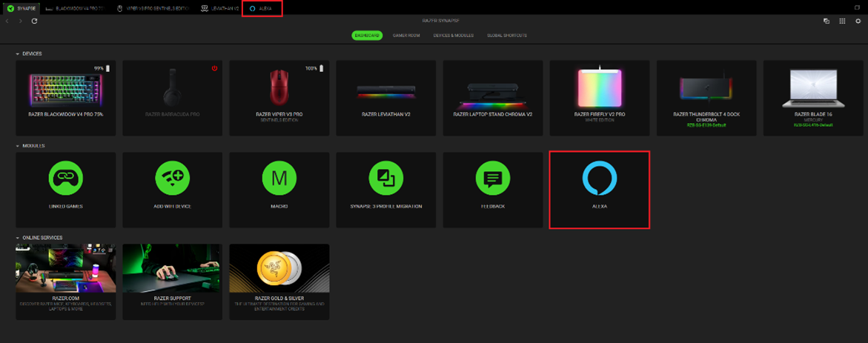Go back with the left arrow
This screenshot has height=343, width=868.
point(7,21)
